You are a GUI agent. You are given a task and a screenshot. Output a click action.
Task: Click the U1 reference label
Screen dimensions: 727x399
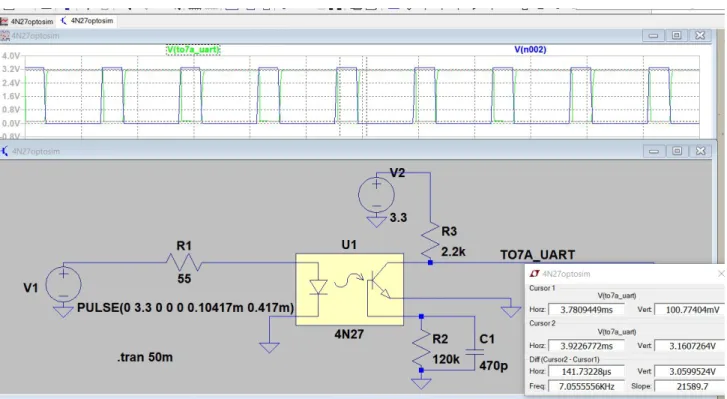[349, 245]
